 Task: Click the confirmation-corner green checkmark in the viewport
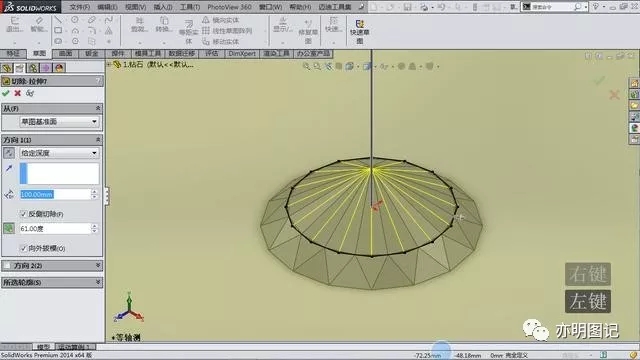click(x=599, y=80)
